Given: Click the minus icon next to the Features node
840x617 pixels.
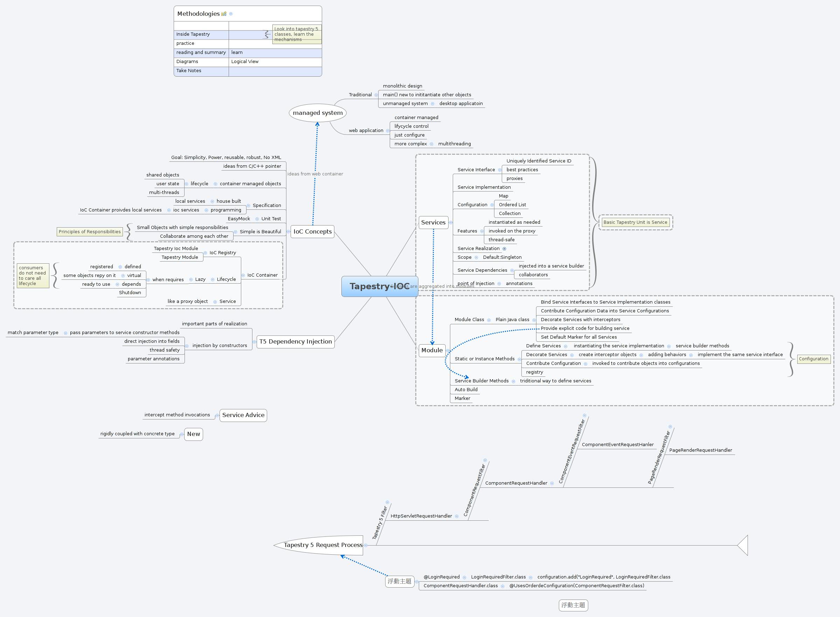Looking at the screenshot, I should 482,231.
